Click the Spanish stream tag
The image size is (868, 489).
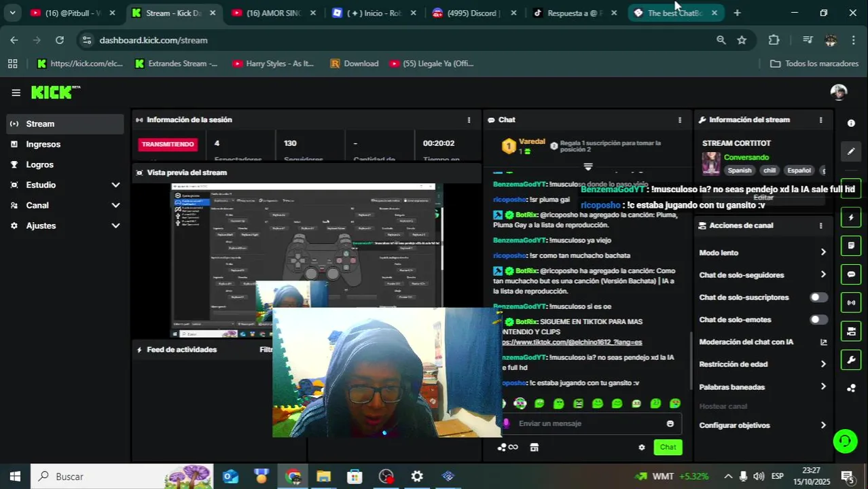pyautogui.click(x=740, y=170)
